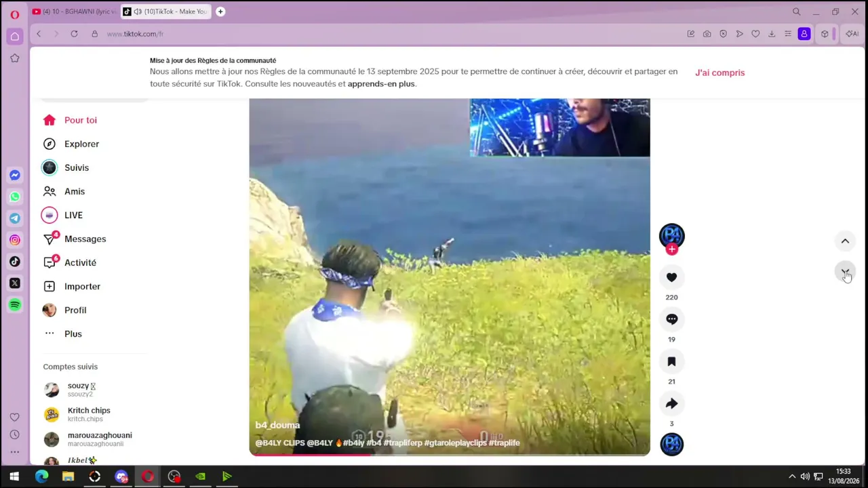Viewport: 868px width, 488px height.
Task: Follow the apprends-en plus link
Action: click(381, 84)
